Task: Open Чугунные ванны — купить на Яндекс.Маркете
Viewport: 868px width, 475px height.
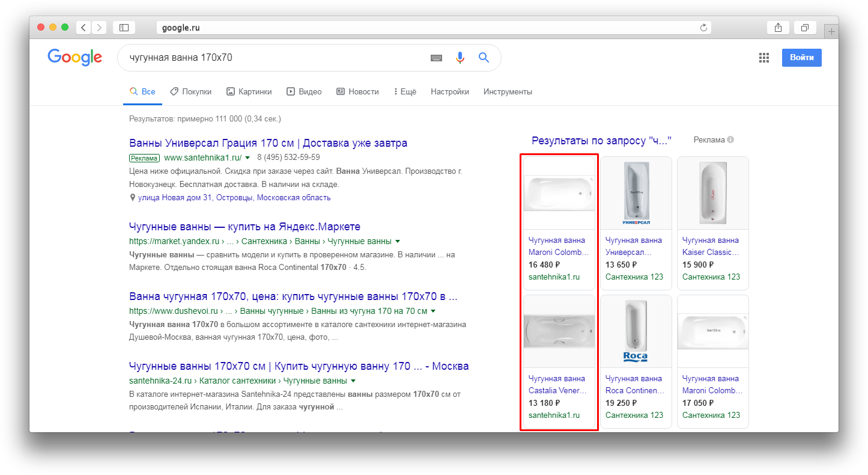Action: coord(244,227)
